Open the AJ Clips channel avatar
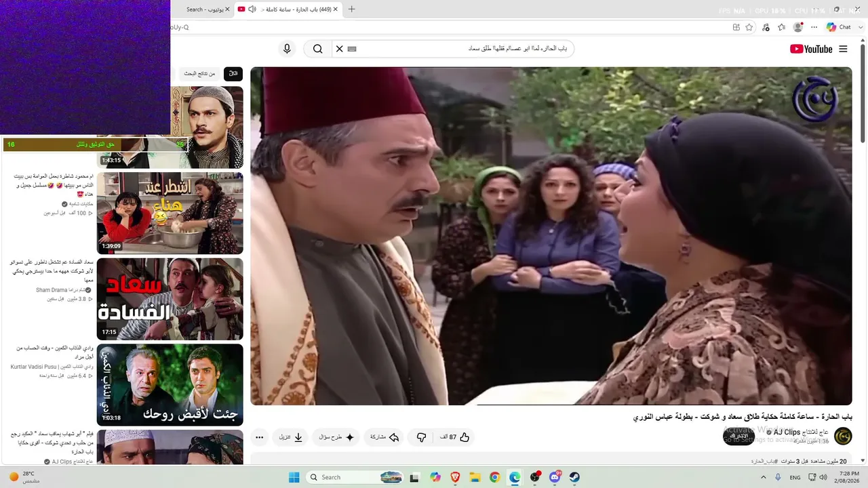The width and height of the screenshot is (868, 488). pos(843,436)
